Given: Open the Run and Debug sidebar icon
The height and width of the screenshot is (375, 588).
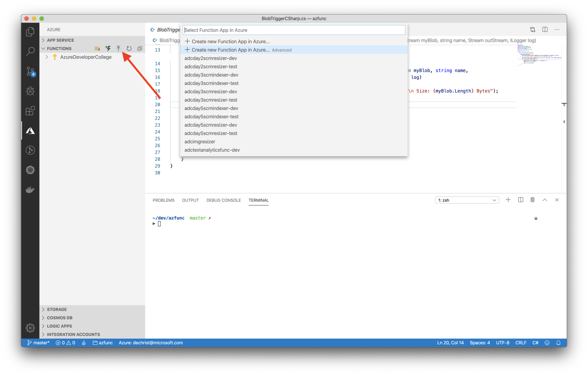Looking at the screenshot, I should 30,91.
